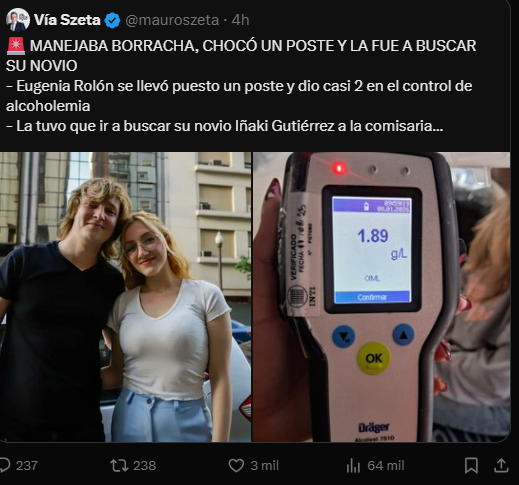The image size is (519, 485).
Task: Like the tweet with the heart icon
Action: point(236,466)
